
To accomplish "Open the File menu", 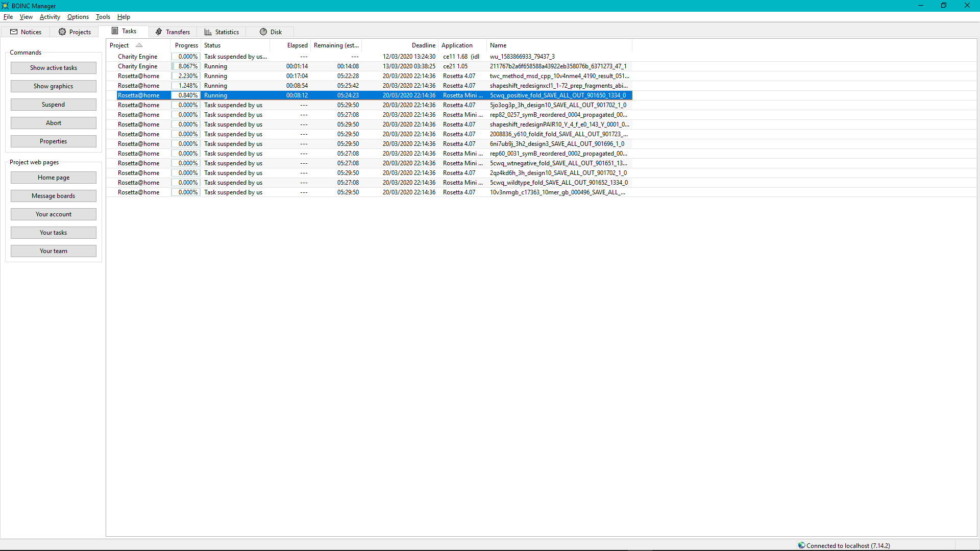I will click(8, 17).
